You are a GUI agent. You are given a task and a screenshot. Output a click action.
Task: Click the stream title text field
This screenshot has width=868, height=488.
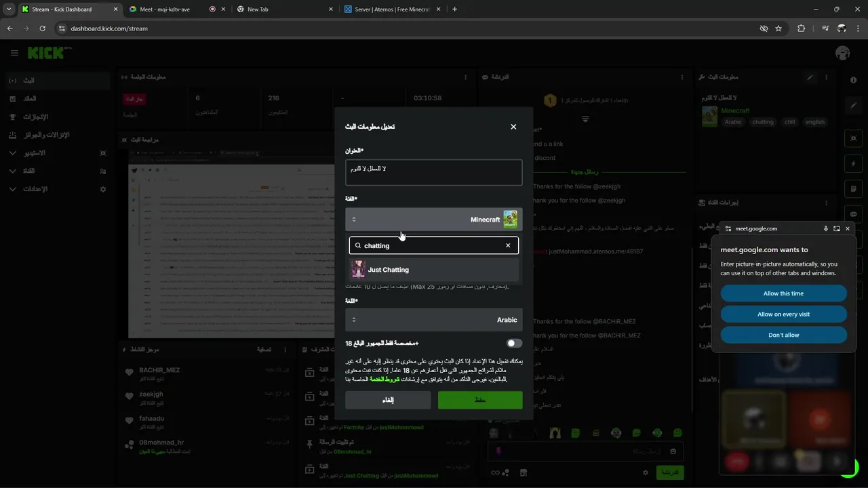pyautogui.click(x=434, y=173)
